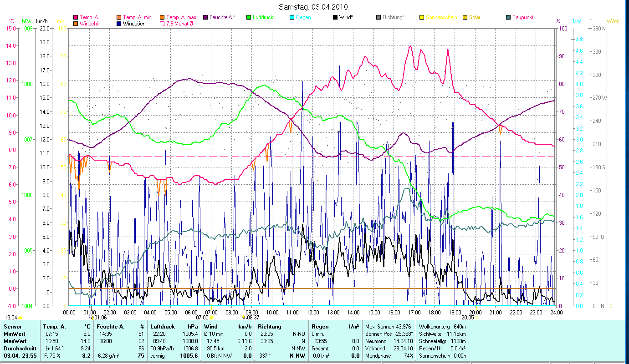Click the sunset marker at 20:05
The width and height of the screenshot is (629, 364).
(476, 317)
